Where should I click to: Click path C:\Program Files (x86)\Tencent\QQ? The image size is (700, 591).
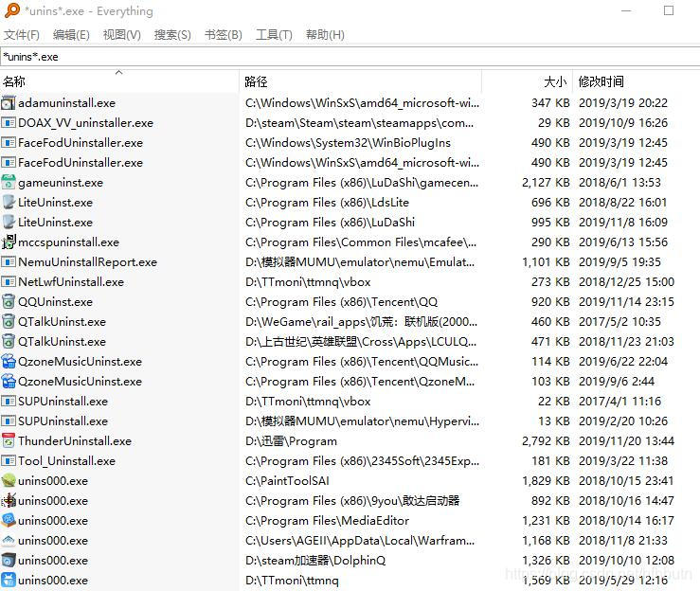point(342,302)
